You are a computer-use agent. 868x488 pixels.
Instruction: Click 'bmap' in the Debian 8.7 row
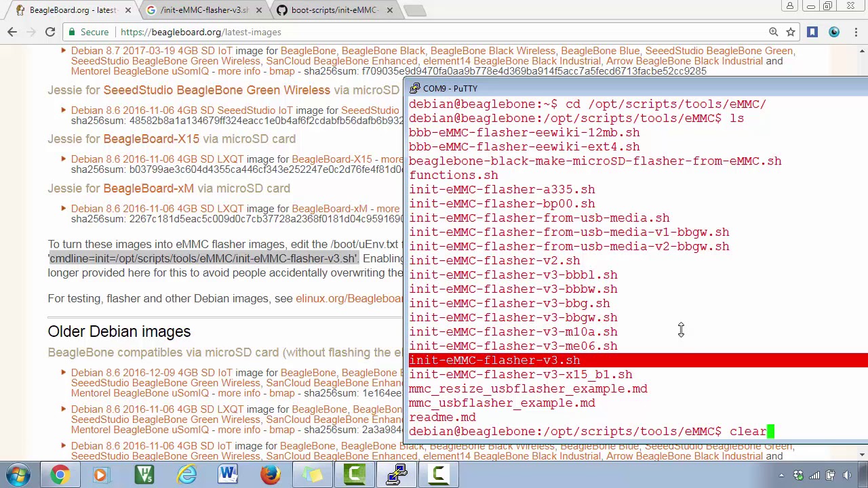click(x=282, y=71)
